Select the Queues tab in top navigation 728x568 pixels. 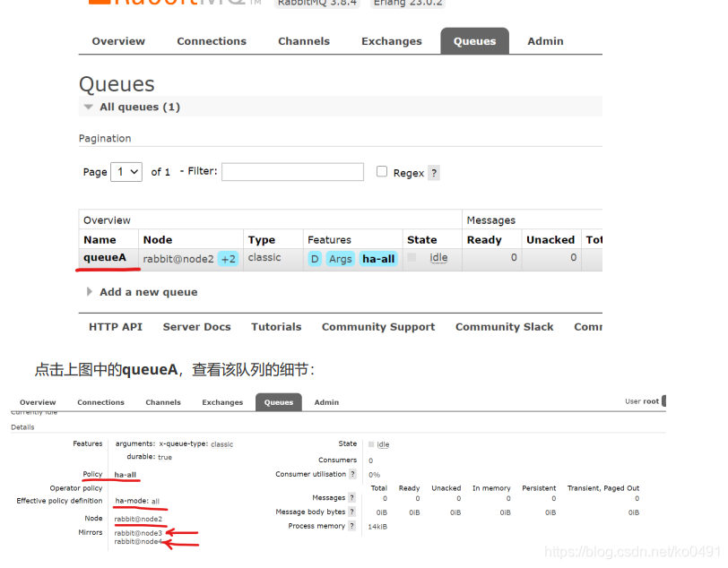[x=474, y=41]
